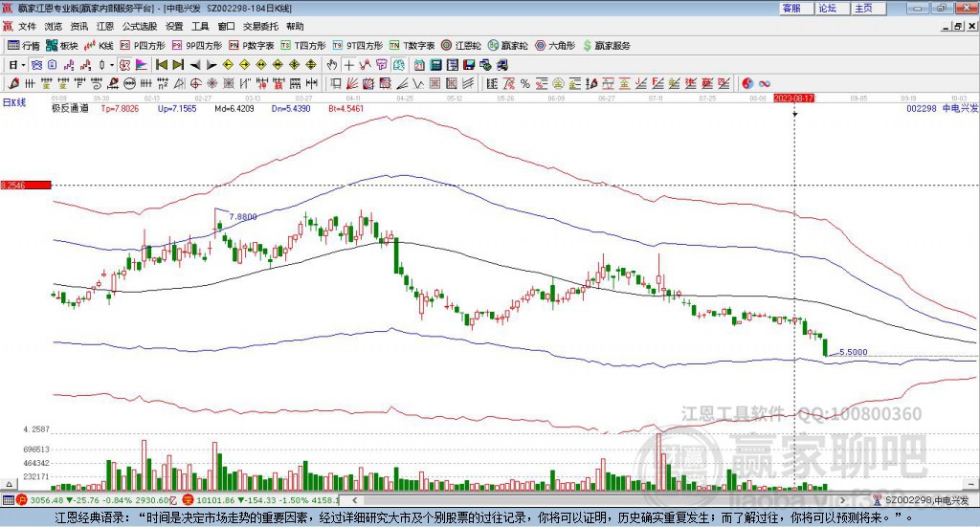The width and height of the screenshot is (980, 527).
Task: Switch to the K线 candlestick chart
Action: click(99, 46)
